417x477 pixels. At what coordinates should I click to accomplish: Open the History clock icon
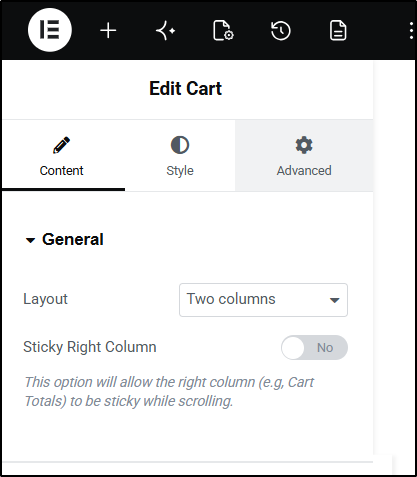[281, 31]
